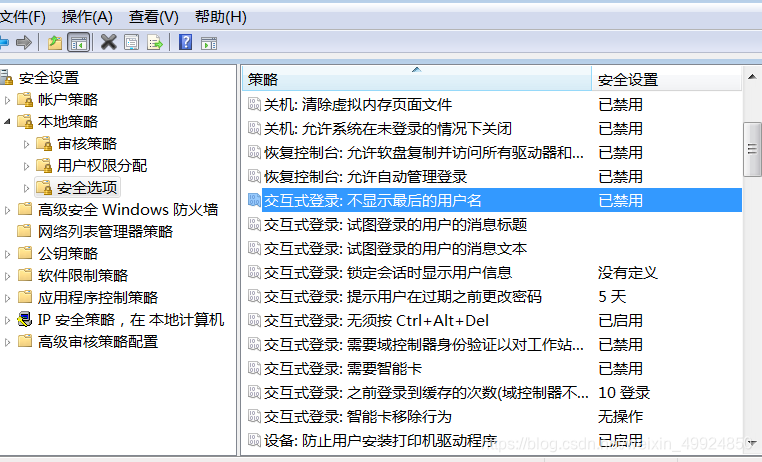This screenshot has width=762, height=462.
Task: Click the 用户权限分配 folder icon
Action: click(44, 166)
